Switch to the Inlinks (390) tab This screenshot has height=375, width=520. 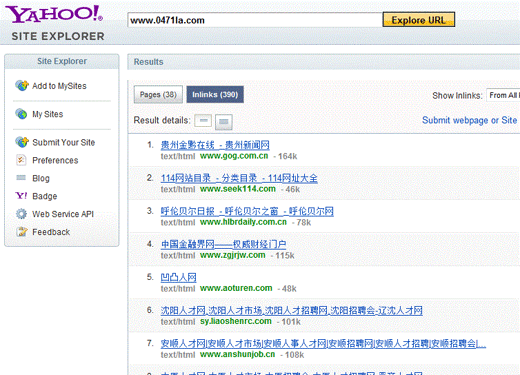tap(215, 95)
